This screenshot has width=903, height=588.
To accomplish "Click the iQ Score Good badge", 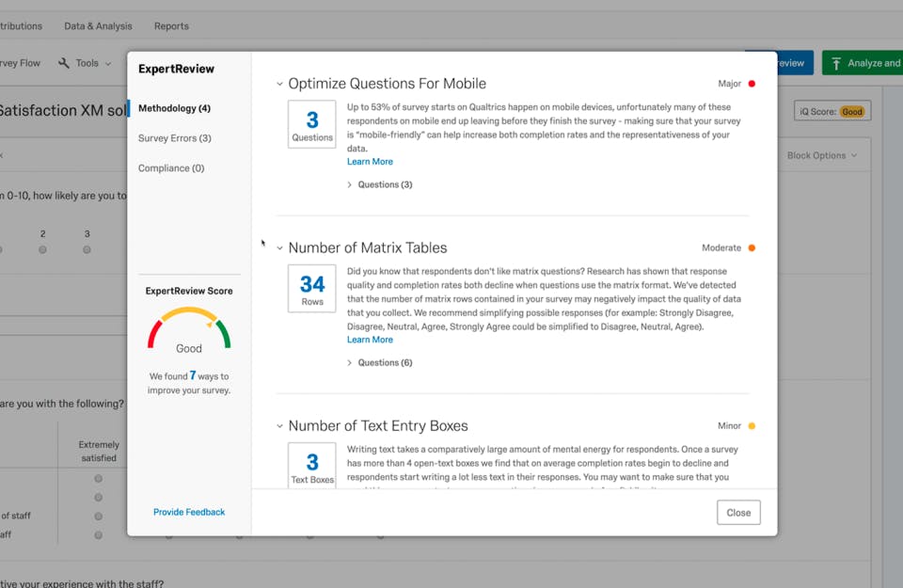I will pos(851,112).
